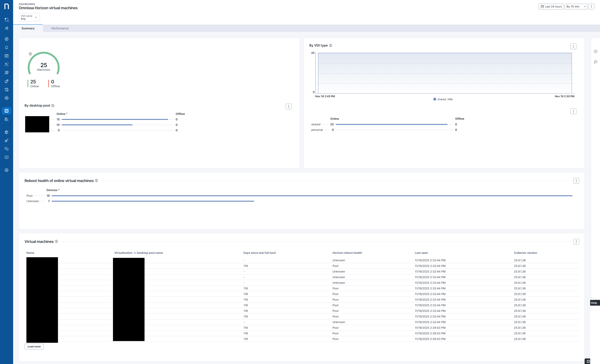Switch to the Performance tab
Image resolution: width=600 pixels, height=364 pixels.
(60, 28)
